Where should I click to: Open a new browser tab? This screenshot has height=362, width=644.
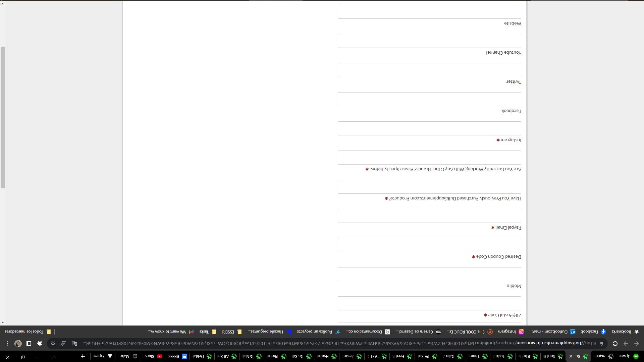83,356
